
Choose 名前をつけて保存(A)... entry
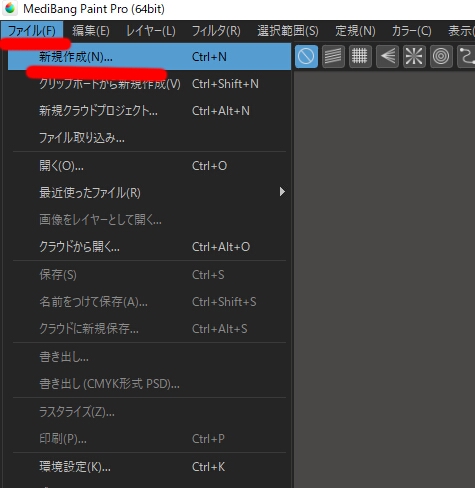point(149,302)
